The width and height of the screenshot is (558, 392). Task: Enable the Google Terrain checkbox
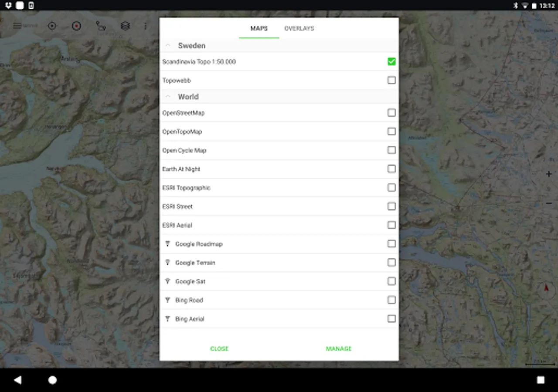391,262
